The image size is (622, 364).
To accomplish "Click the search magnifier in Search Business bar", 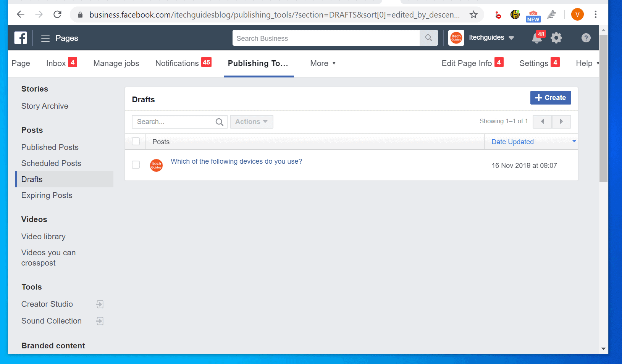I will pos(428,38).
